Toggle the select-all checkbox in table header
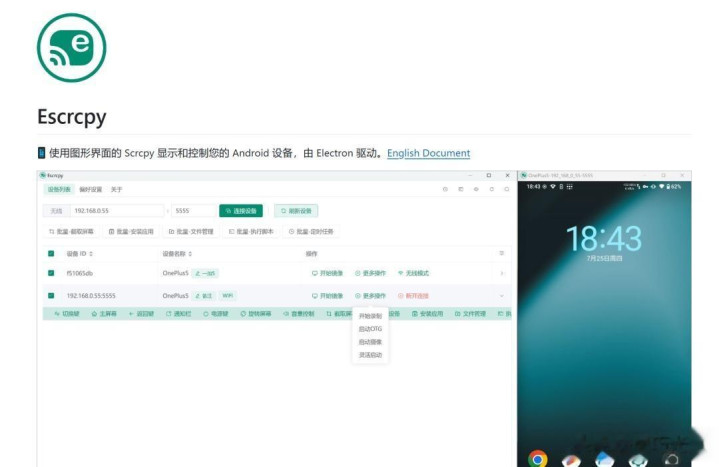 [51, 254]
